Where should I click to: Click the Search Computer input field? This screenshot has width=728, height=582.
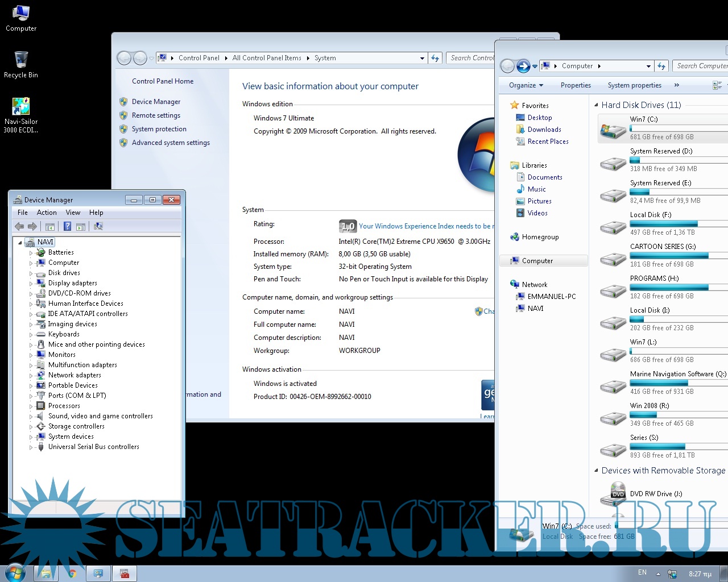point(701,66)
